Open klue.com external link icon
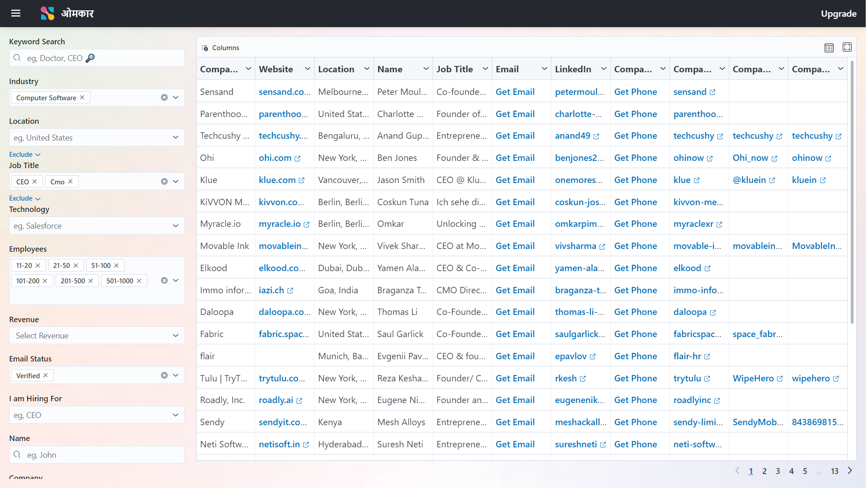Image resolution: width=868 pixels, height=488 pixels. pos(302,180)
